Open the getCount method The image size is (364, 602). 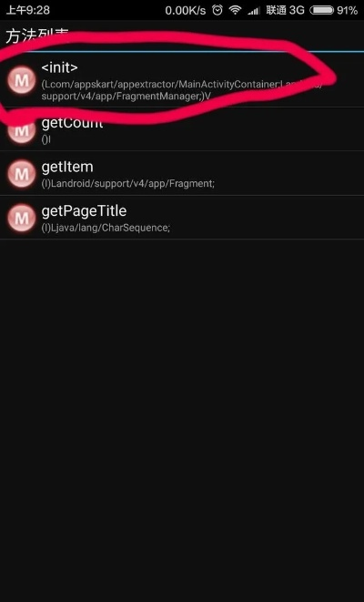[x=182, y=129]
